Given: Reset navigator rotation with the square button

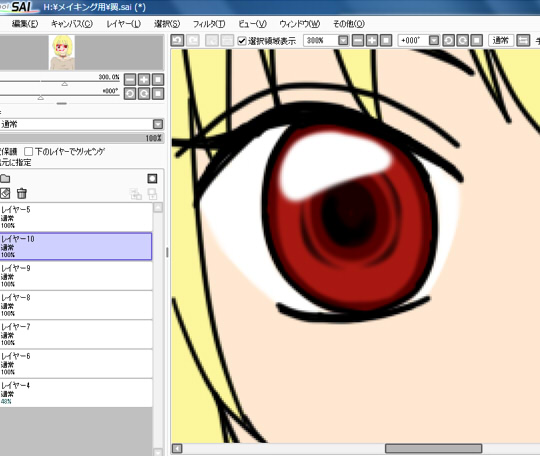Looking at the screenshot, I should (158, 94).
